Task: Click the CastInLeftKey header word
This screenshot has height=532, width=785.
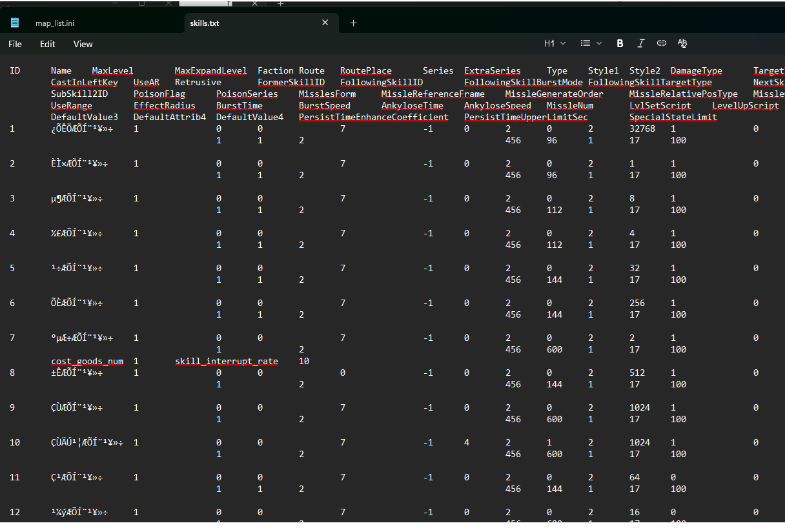Action: click(x=85, y=82)
